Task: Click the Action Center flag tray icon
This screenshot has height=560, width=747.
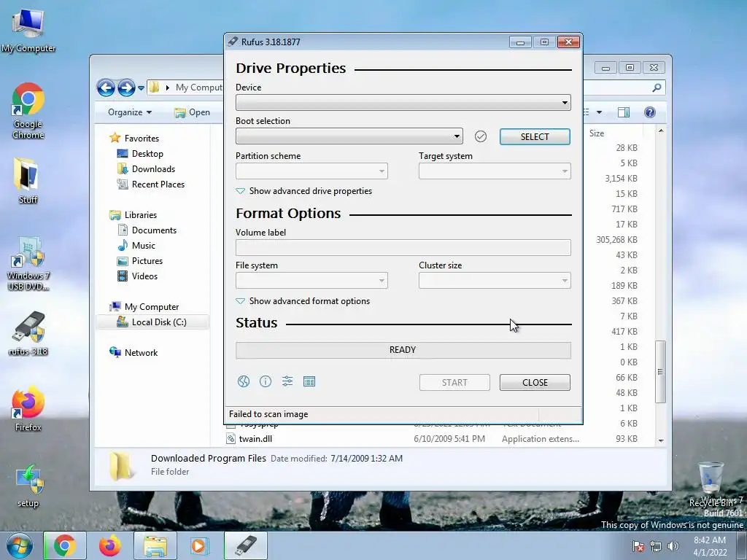Action: click(x=638, y=546)
